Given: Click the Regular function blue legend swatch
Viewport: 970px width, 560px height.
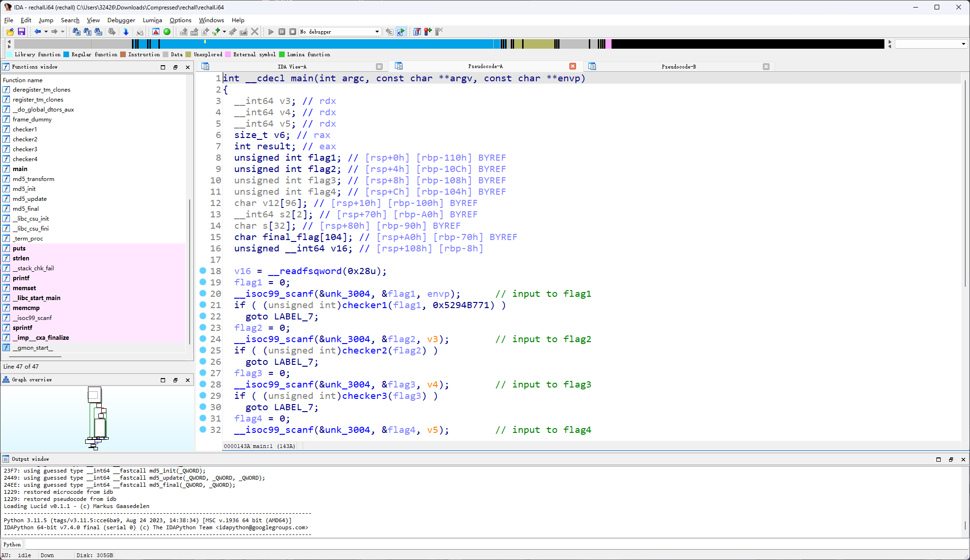Looking at the screenshot, I should [x=66, y=54].
